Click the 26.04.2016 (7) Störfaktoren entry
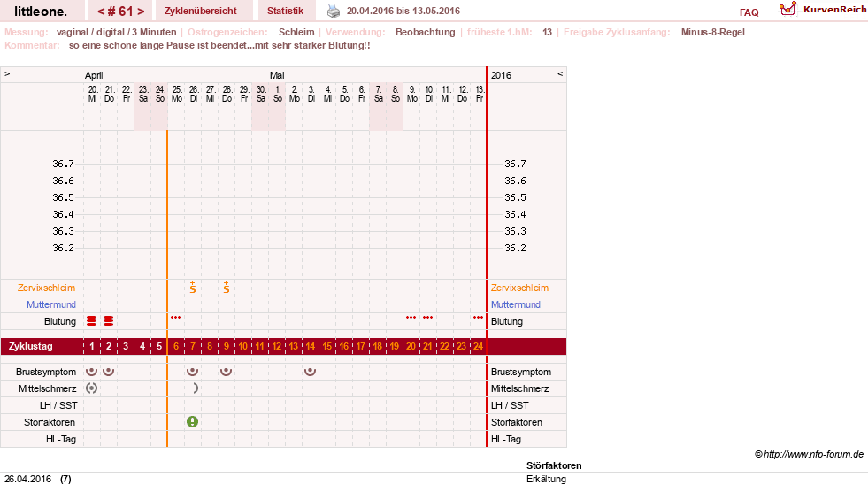This screenshot has width=868, height=500. [x=38, y=479]
